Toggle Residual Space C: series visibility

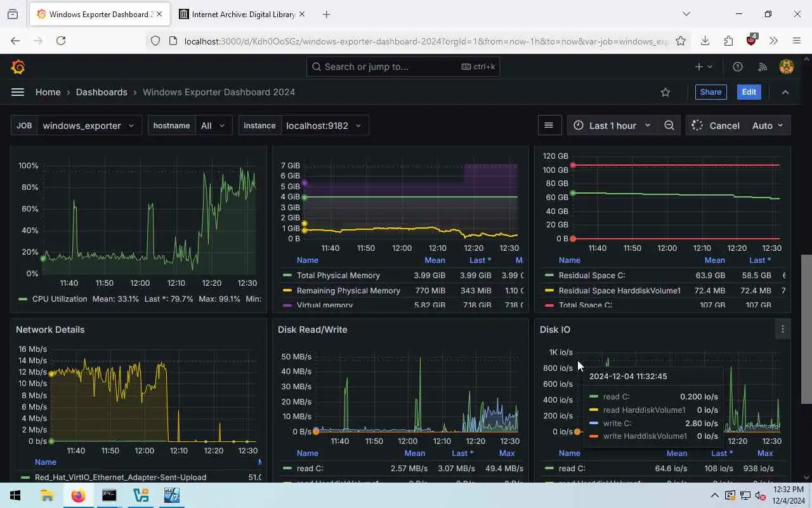click(592, 276)
